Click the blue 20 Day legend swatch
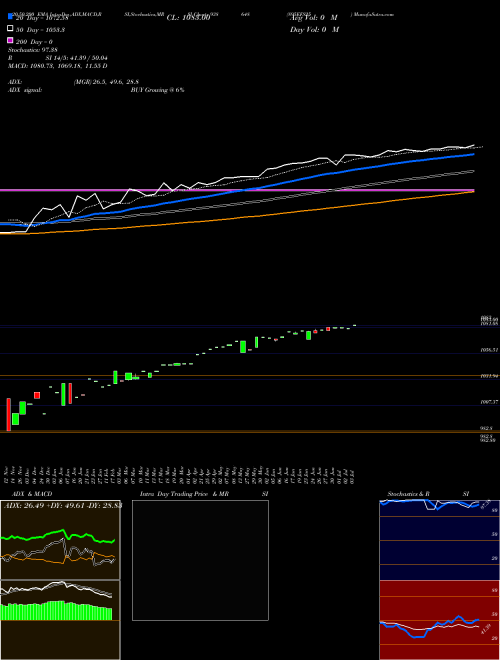The image size is (500, 660). pyautogui.click(x=10, y=16)
